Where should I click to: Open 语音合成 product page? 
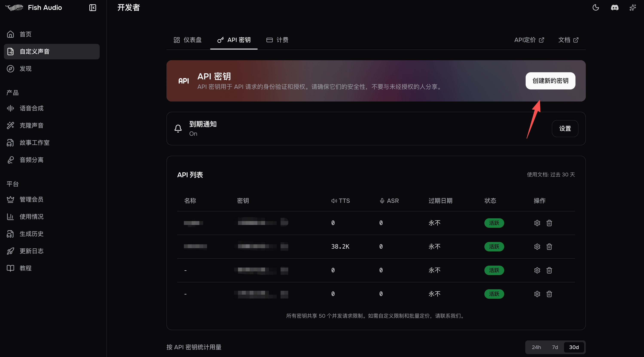point(52,108)
